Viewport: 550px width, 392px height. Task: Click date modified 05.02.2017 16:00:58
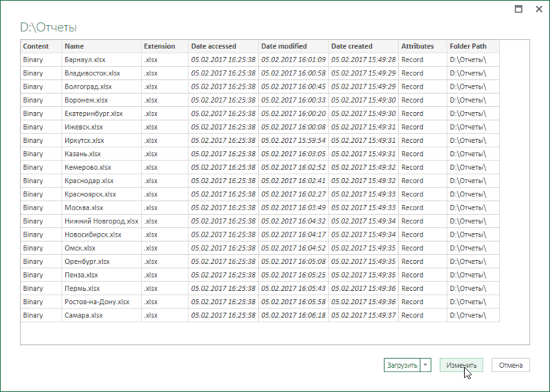[293, 73]
